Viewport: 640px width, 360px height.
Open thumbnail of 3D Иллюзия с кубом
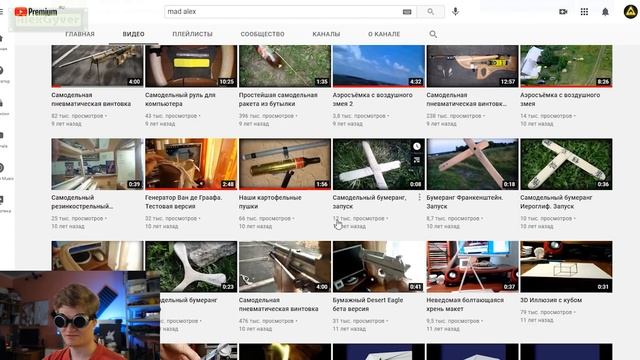coord(566,267)
